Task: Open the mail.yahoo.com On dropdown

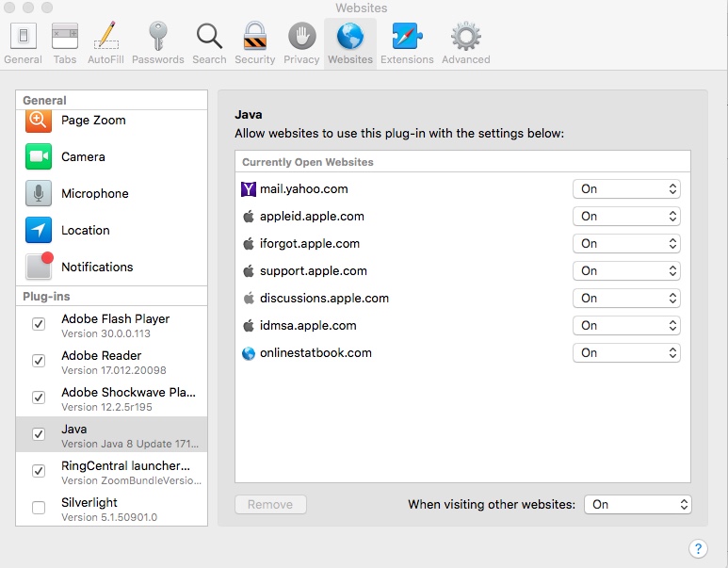Action: (x=626, y=189)
